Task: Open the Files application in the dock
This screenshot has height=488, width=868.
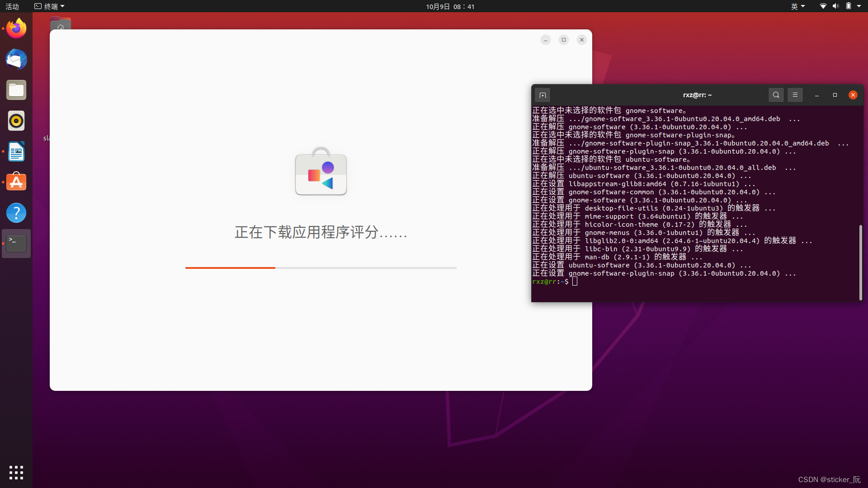Action: tap(16, 90)
